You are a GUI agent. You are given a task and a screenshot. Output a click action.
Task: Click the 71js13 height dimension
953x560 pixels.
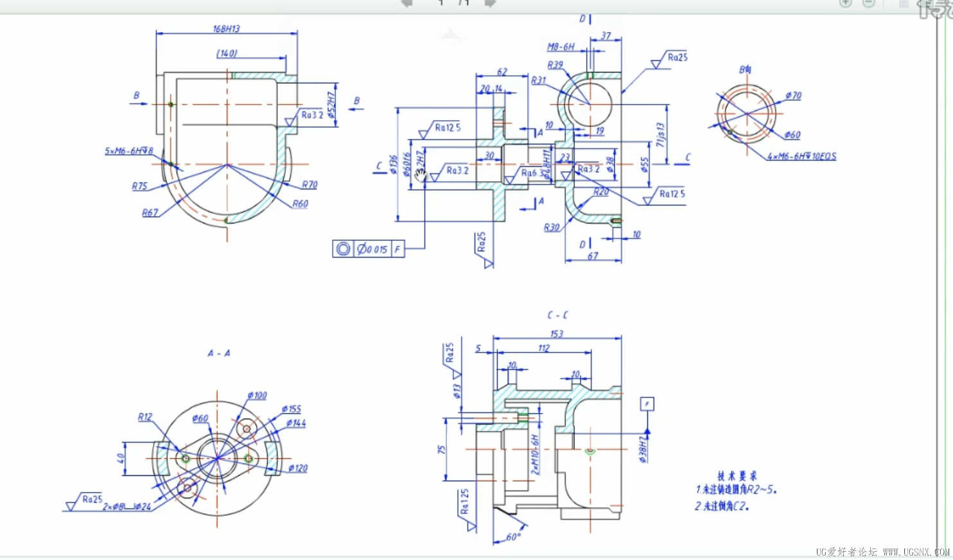tap(660, 135)
